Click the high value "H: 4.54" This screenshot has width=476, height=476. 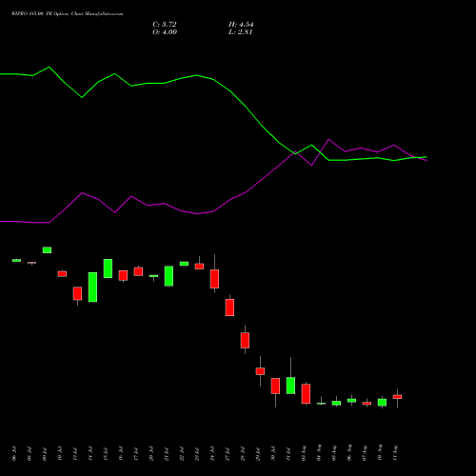241,25
